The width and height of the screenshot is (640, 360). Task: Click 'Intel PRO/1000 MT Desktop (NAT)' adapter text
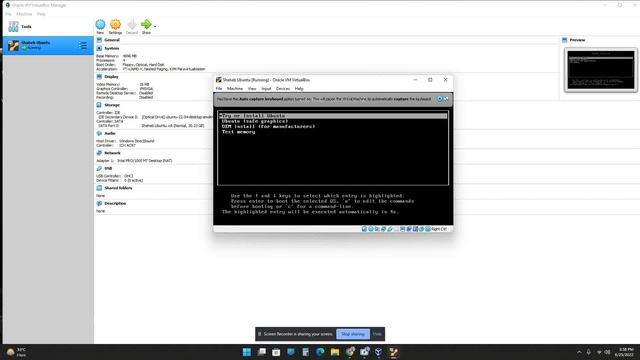[144, 161]
